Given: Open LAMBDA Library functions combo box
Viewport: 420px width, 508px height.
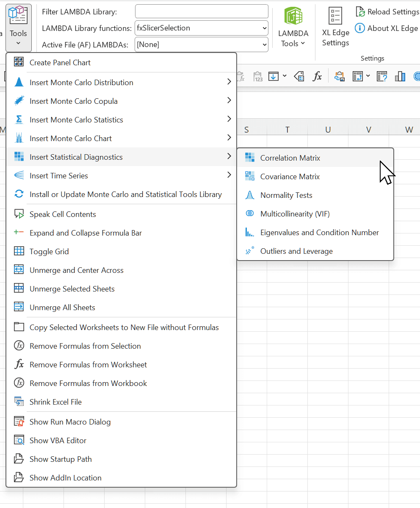Looking at the screenshot, I should coord(202,28).
